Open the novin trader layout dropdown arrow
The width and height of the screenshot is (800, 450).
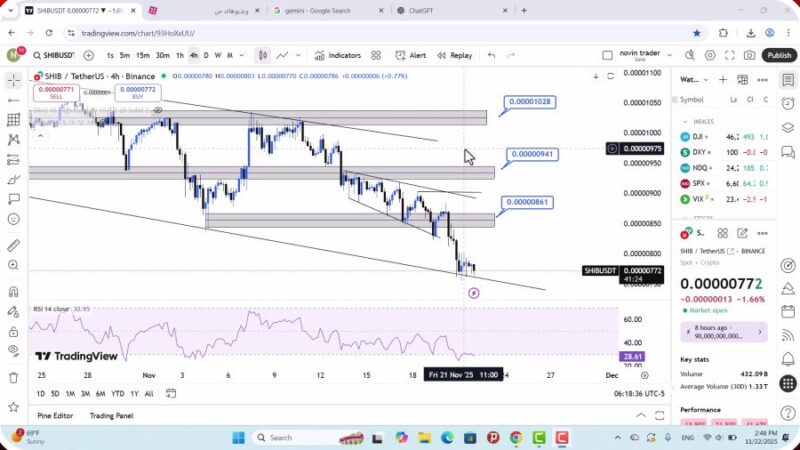[672, 56]
